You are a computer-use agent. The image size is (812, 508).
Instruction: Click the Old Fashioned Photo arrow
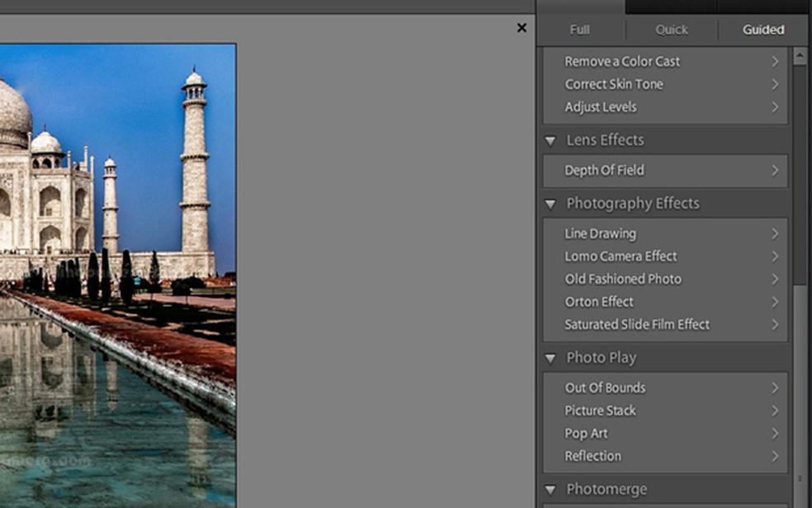coord(775,280)
